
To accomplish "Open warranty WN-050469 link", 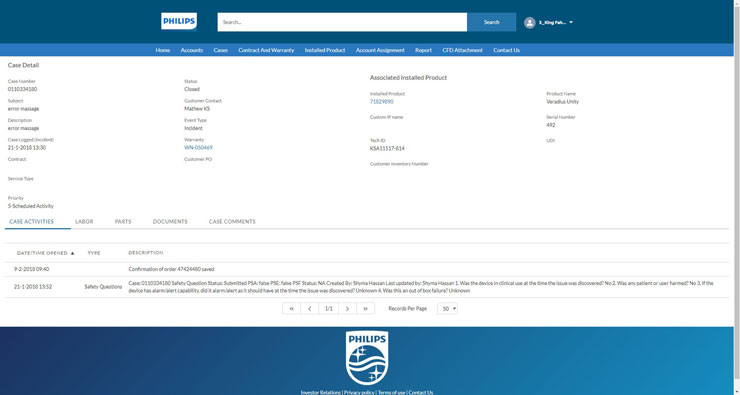I will [198, 148].
